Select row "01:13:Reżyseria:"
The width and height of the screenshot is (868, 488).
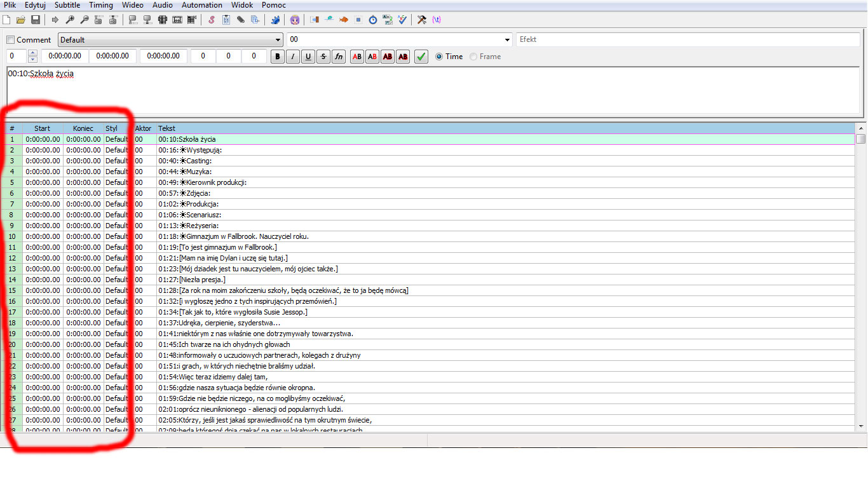click(429, 226)
